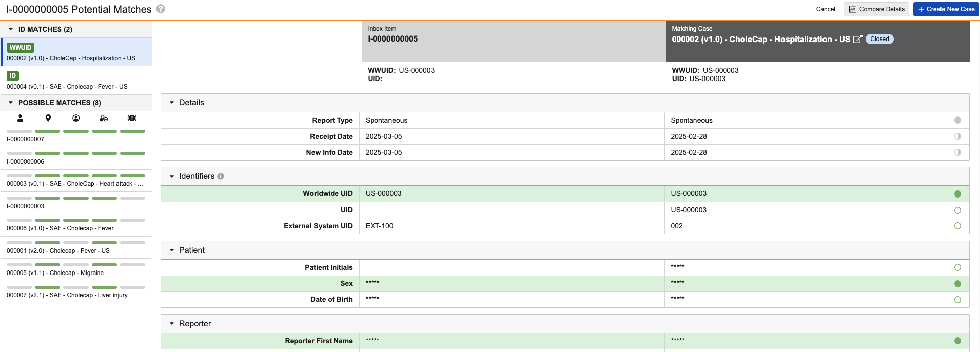Collapse the ID MATCHES section
Viewport: 980px width, 352px height.
[11, 29]
